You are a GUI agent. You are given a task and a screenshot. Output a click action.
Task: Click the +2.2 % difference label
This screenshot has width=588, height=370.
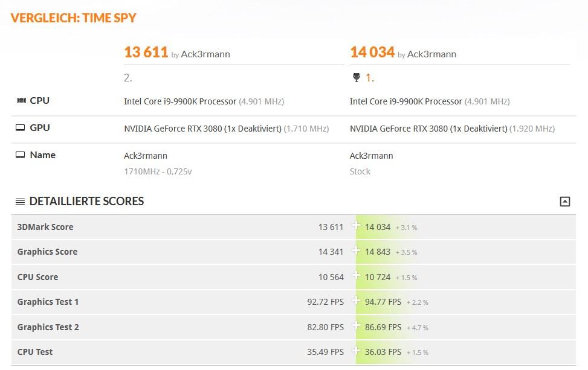[x=418, y=302]
